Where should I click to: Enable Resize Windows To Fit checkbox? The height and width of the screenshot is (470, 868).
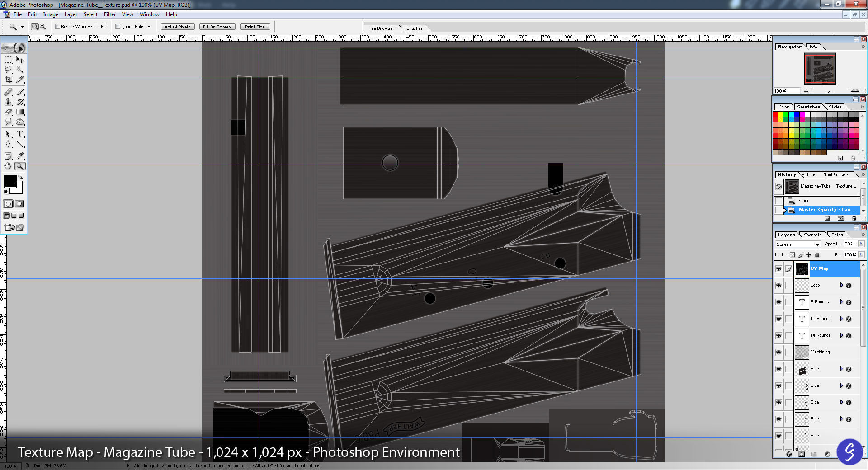click(58, 27)
